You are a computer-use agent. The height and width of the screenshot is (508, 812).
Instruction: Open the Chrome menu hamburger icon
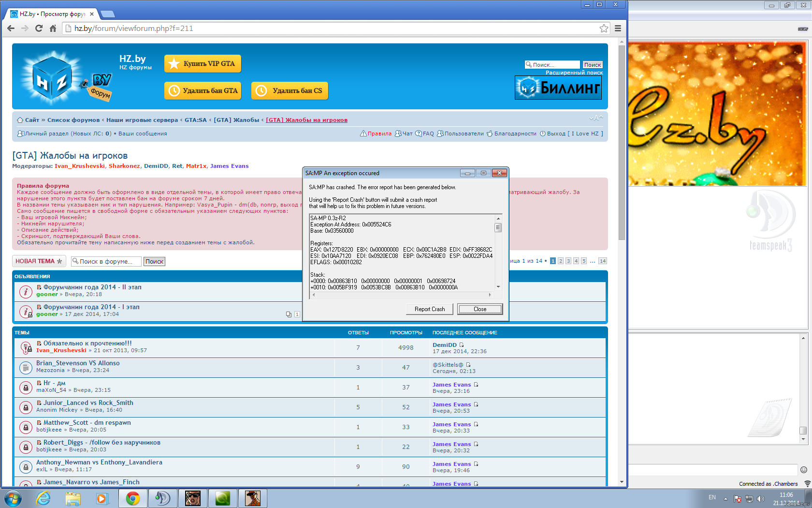tap(618, 29)
